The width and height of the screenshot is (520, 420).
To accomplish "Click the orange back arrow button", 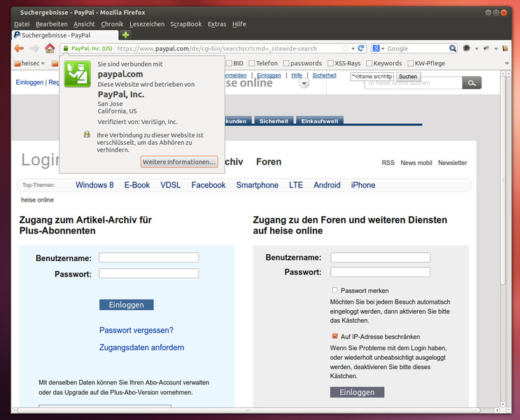I will point(19,48).
